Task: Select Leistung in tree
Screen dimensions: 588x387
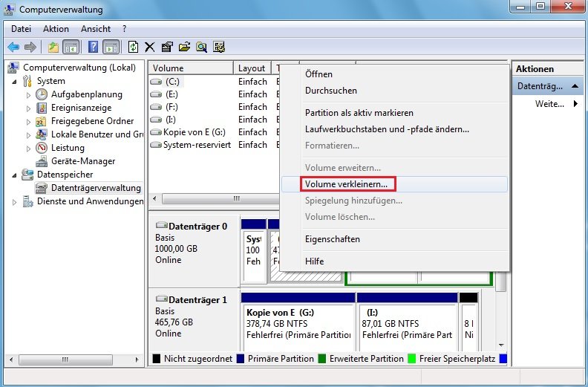Action: point(68,148)
